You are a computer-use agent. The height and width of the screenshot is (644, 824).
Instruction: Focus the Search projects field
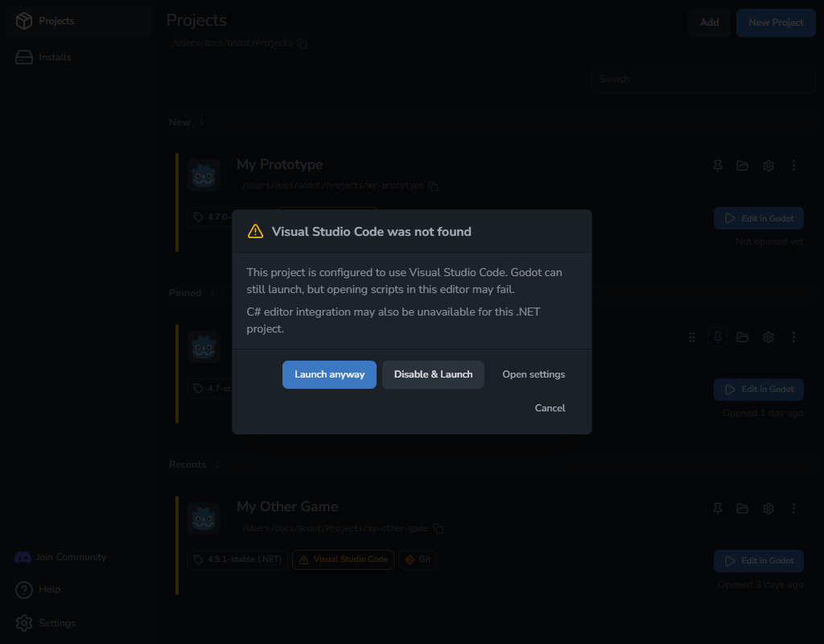(x=702, y=79)
